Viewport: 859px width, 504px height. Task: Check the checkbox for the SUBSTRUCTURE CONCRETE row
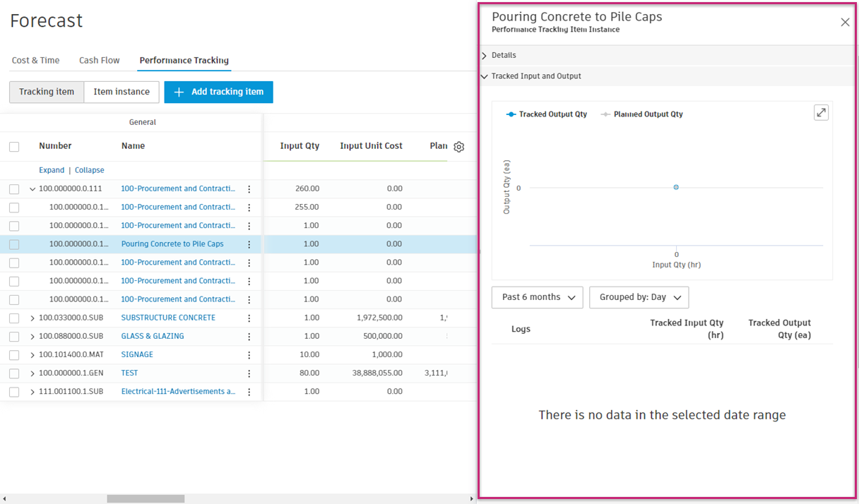pyautogui.click(x=14, y=318)
